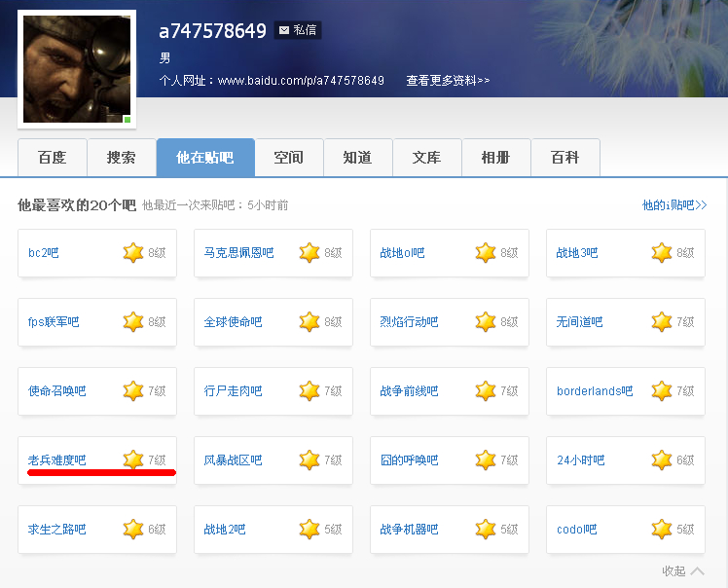This screenshot has height=588, width=728.
Task: Click the green online status dot on avatar
Action: [x=127, y=120]
